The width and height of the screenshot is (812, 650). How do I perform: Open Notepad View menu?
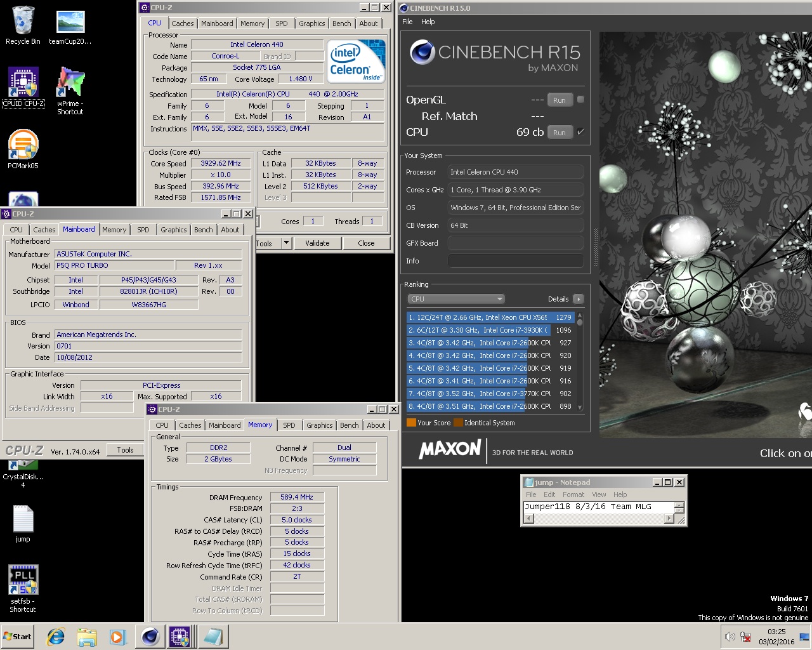599,494
